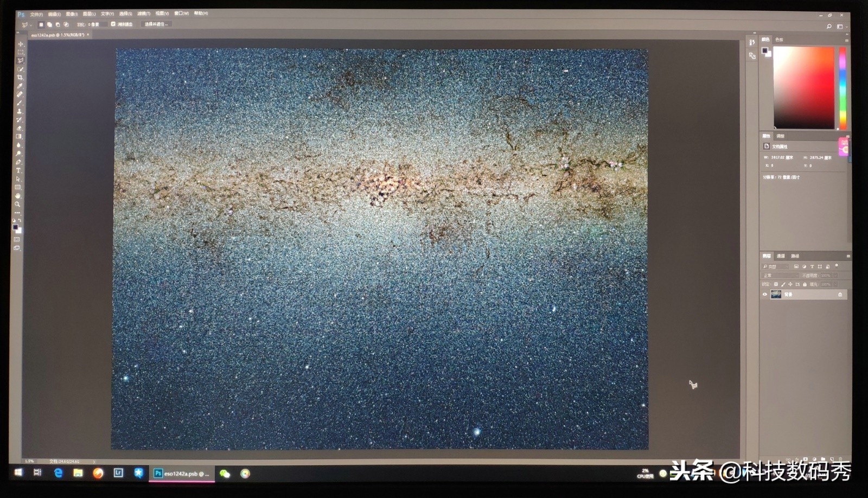Toggle Quick Mask mode in toolbox
The width and height of the screenshot is (868, 498).
17,239
